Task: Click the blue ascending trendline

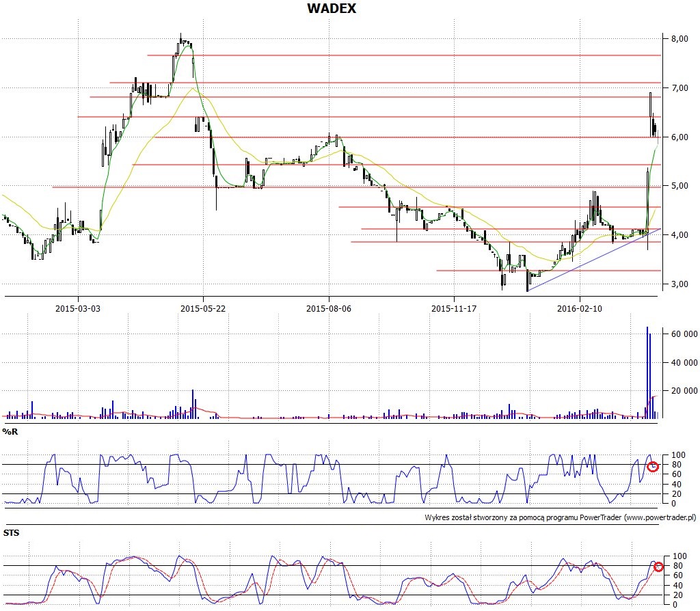Action: pyautogui.click(x=594, y=260)
